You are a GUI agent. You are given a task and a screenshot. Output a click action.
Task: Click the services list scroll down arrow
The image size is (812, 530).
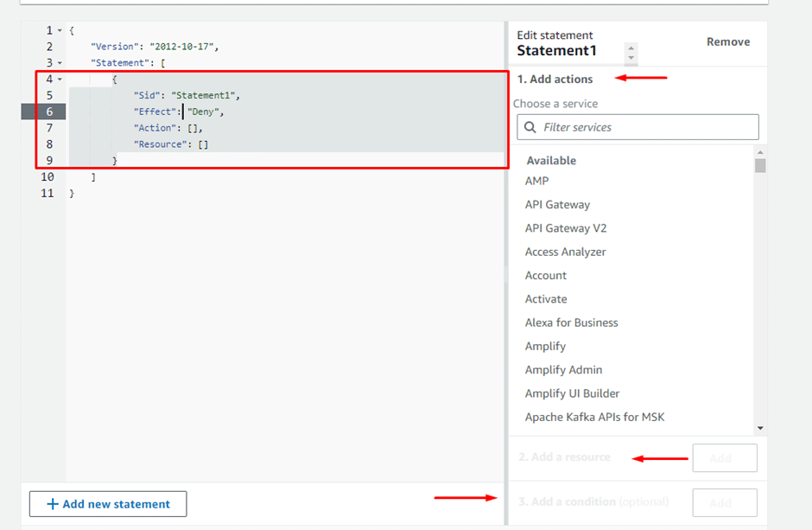[760, 428]
